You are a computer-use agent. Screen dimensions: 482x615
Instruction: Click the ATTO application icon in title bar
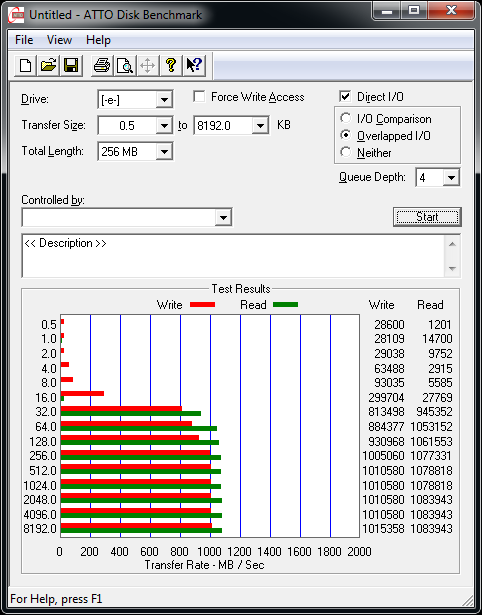pos(17,15)
